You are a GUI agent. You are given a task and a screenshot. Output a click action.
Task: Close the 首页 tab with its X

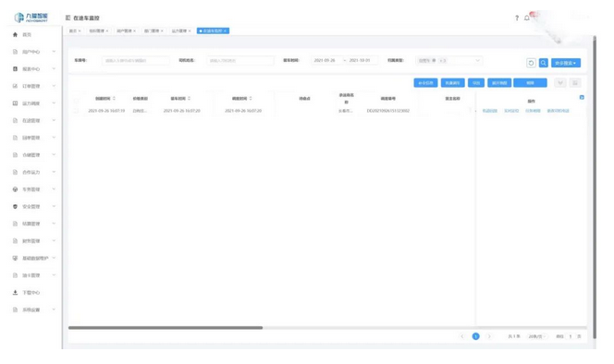point(80,30)
